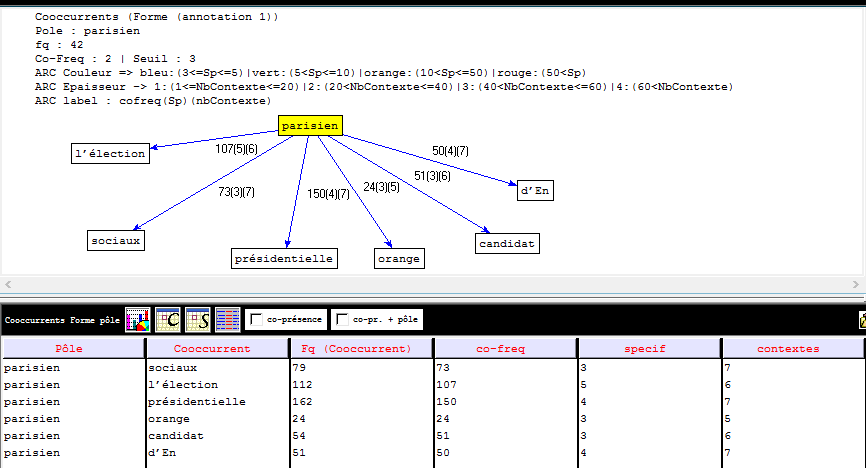Click the Fq (Cooccurrent) column header

pyautogui.click(x=362, y=349)
